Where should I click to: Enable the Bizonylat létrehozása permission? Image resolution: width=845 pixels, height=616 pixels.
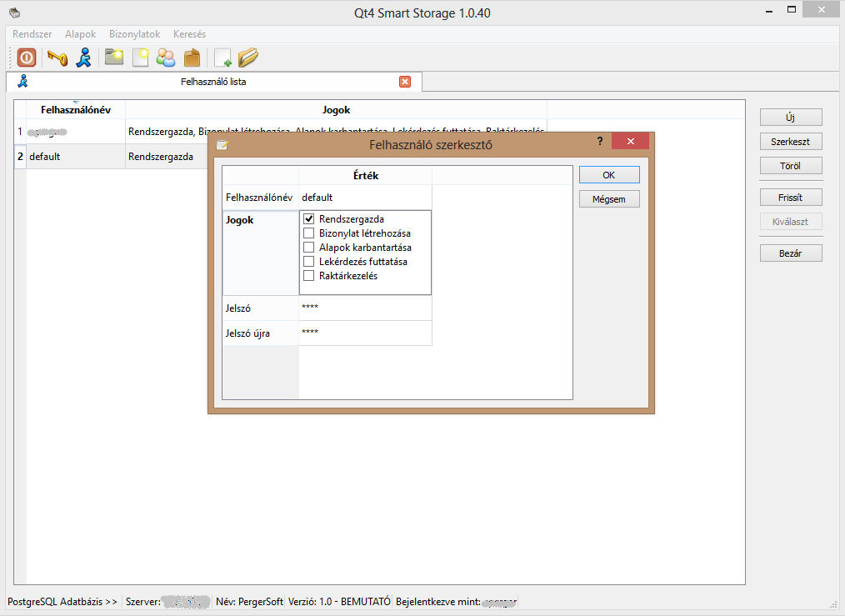point(308,233)
